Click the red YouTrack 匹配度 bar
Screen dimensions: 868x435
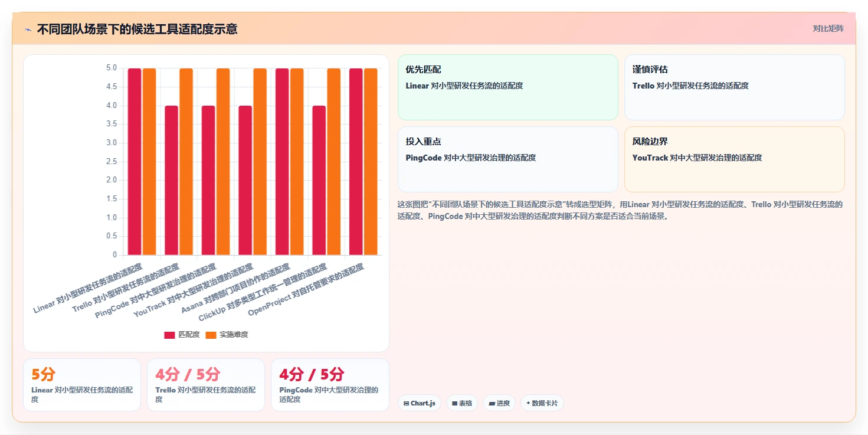(x=245, y=181)
